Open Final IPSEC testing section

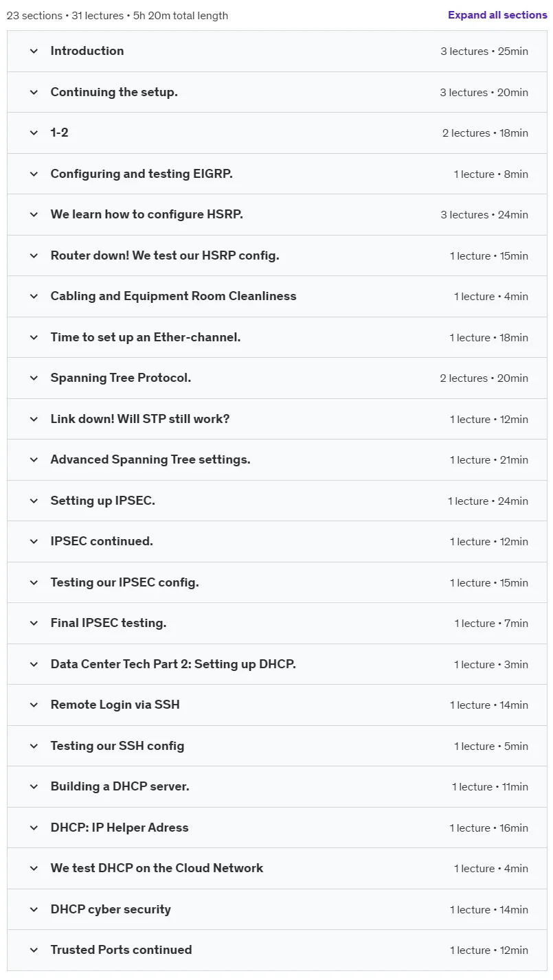pos(277,624)
